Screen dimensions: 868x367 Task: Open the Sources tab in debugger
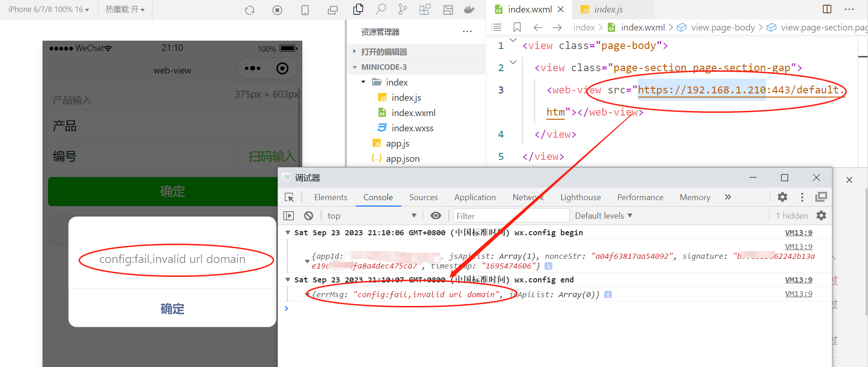click(423, 197)
